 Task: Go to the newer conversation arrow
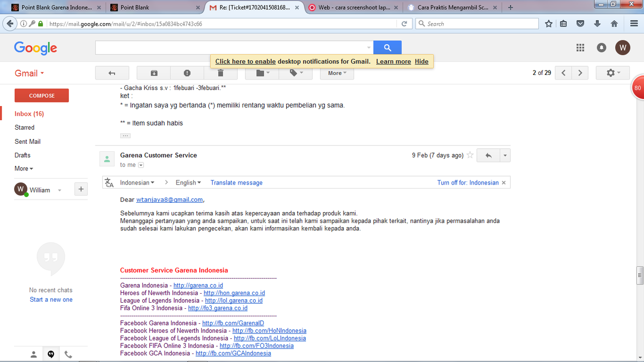pyautogui.click(x=563, y=73)
